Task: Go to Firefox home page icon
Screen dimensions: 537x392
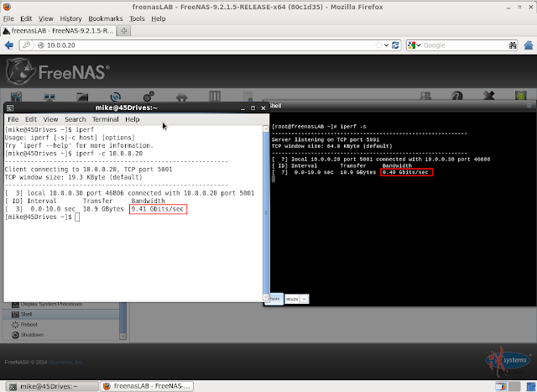Action: coord(529,44)
